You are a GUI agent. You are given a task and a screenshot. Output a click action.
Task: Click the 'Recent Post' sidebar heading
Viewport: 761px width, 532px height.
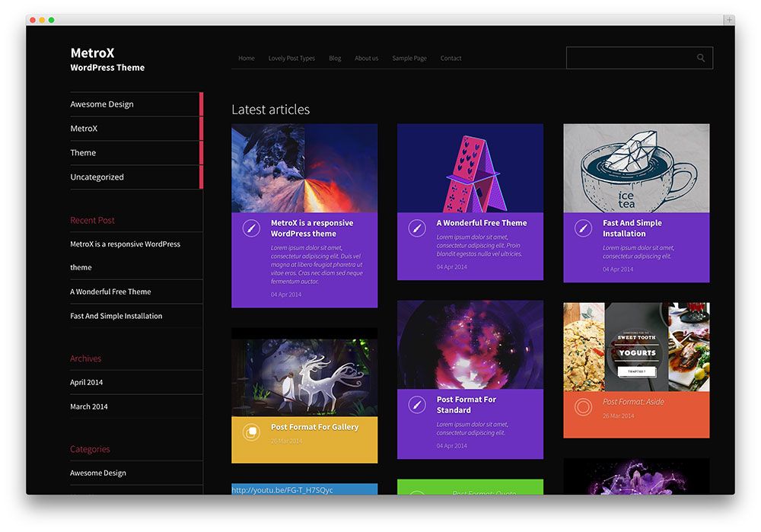tap(92, 221)
